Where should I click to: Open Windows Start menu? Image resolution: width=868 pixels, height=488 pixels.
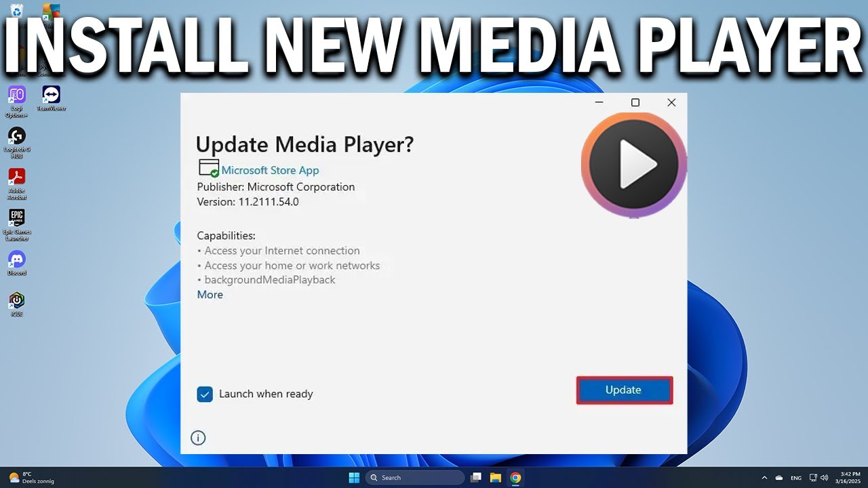click(x=354, y=478)
